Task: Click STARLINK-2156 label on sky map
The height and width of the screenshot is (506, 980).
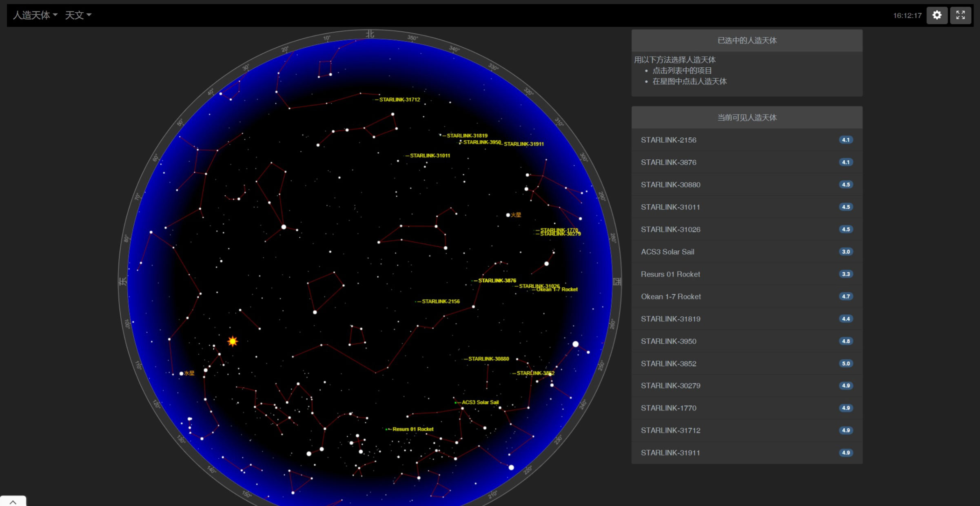Action: click(x=441, y=301)
